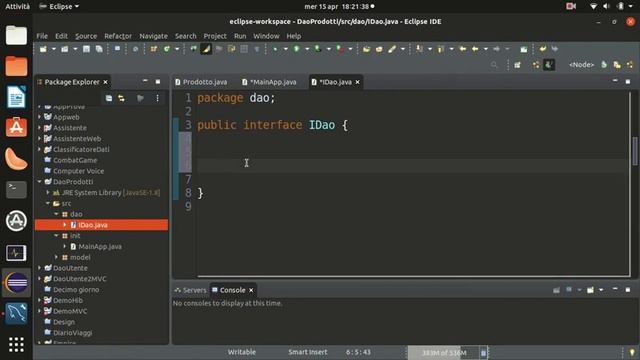This screenshot has height=360, width=640.
Task: Switch to the Servers tab
Action: [191, 290]
